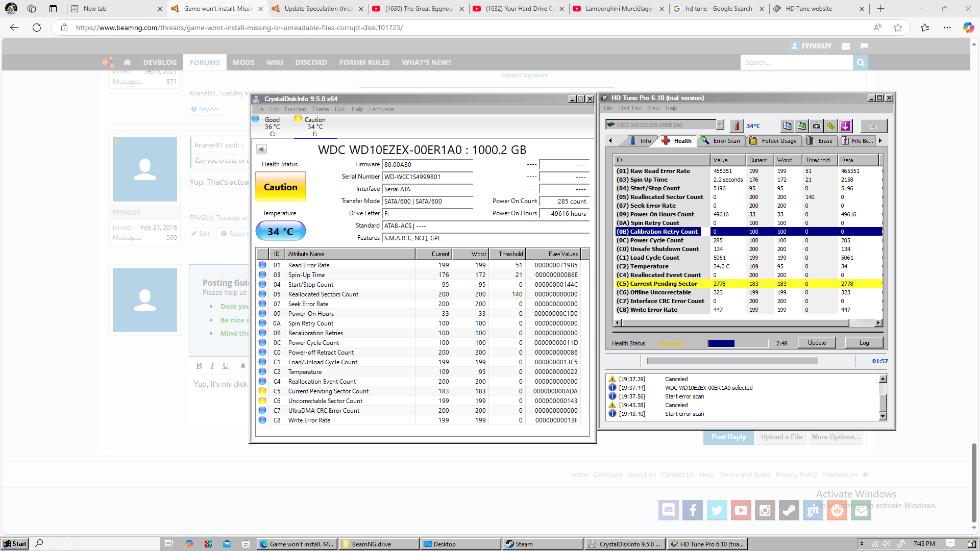This screenshot has width=980, height=551.
Task: Open the BeamNG.drive taskbar folder item
Action: point(379,544)
